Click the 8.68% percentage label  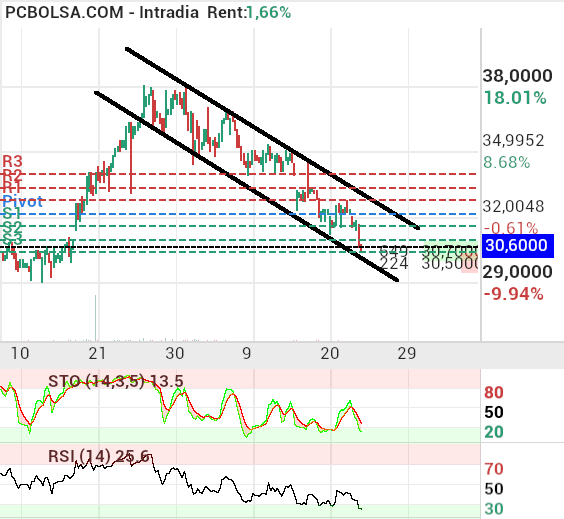coord(506,163)
